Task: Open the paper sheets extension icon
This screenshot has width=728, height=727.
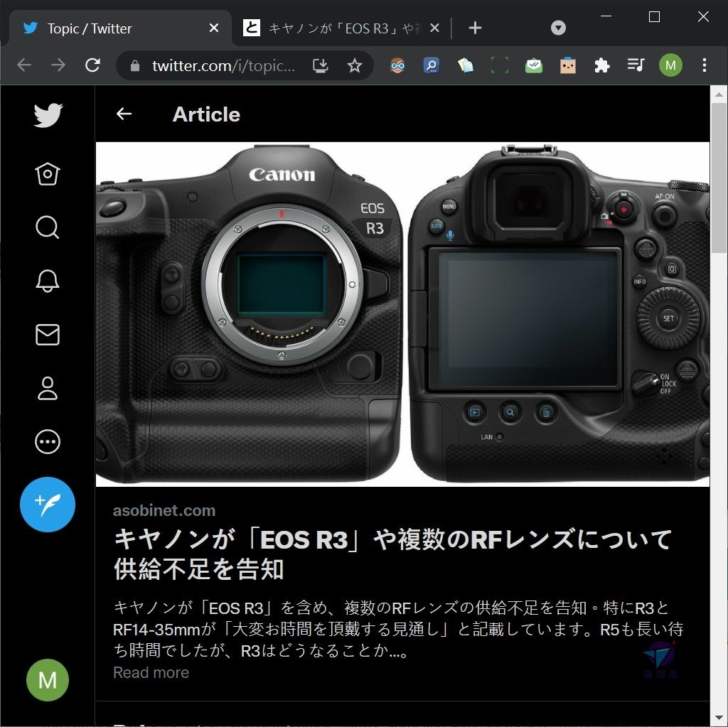Action: click(x=465, y=65)
